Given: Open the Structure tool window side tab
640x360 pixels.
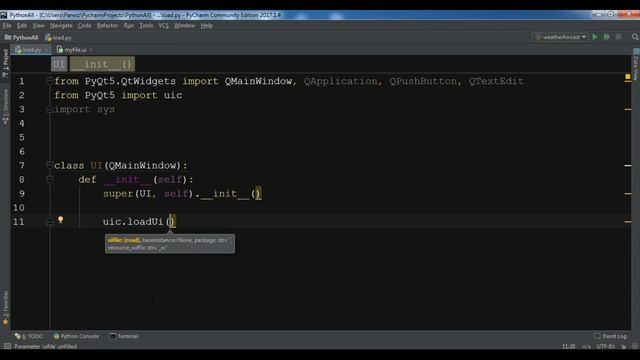Looking at the screenshot, I should coord(5,107).
